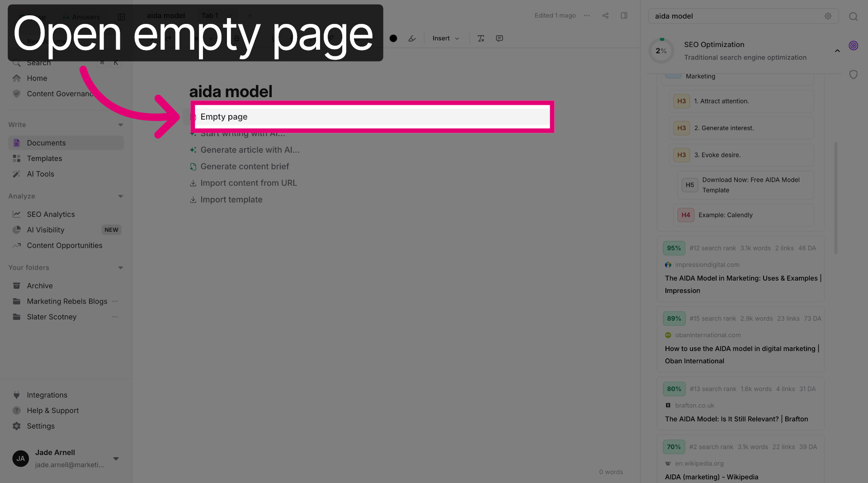The width and height of the screenshot is (868, 483).
Task: Click the 2% SEO score progress ring
Action: [661, 51]
